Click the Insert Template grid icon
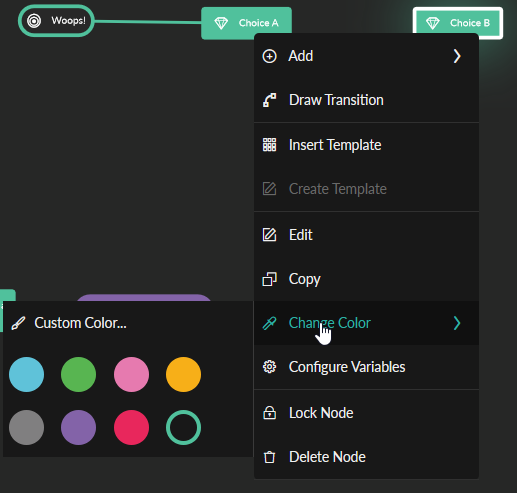 click(269, 145)
